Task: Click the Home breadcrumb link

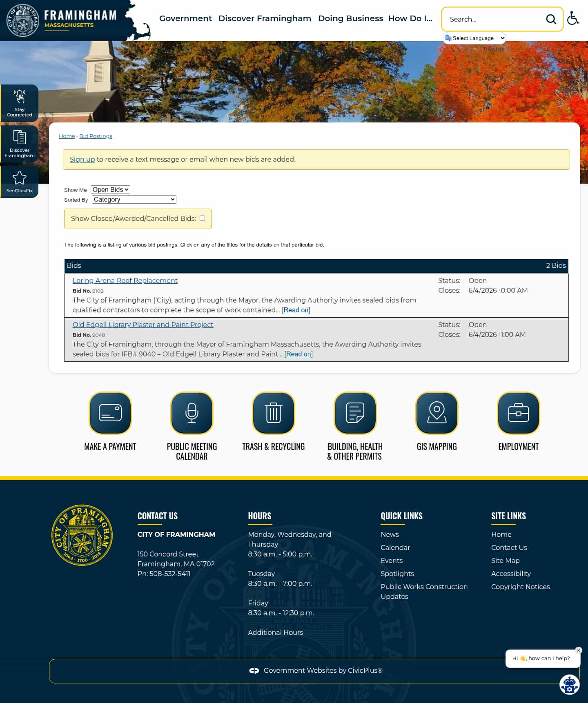Action: click(67, 136)
